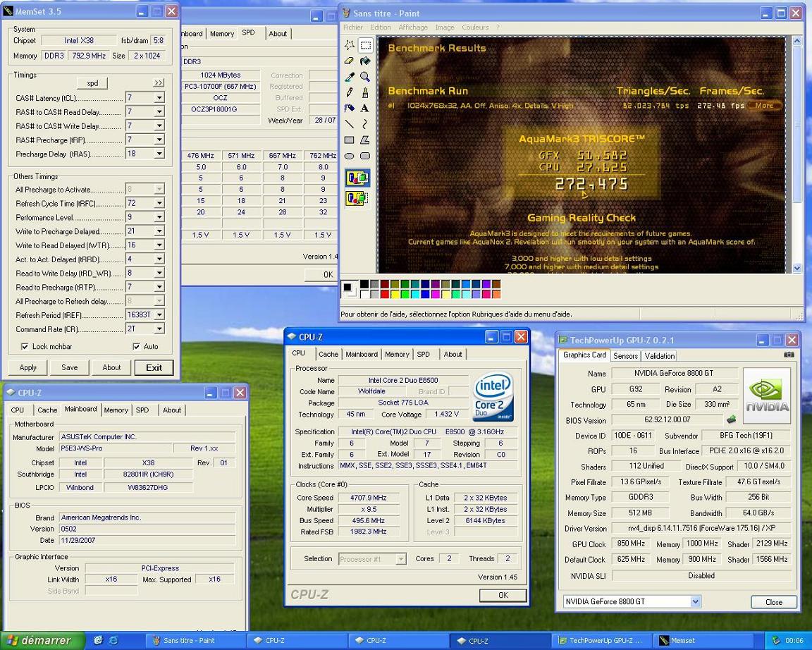812x650 pixels.
Task: Toggle the Auto checkbox in MemSet
Action: click(x=136, y=346)
